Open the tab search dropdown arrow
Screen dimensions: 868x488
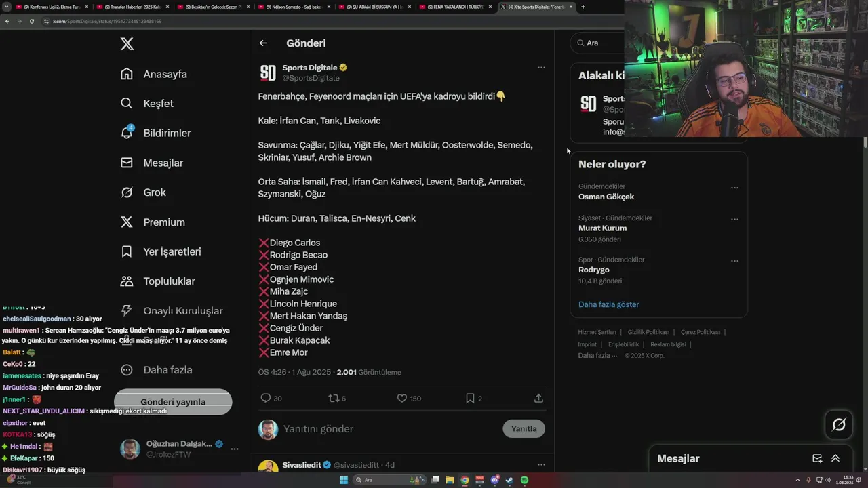[6, 7]
